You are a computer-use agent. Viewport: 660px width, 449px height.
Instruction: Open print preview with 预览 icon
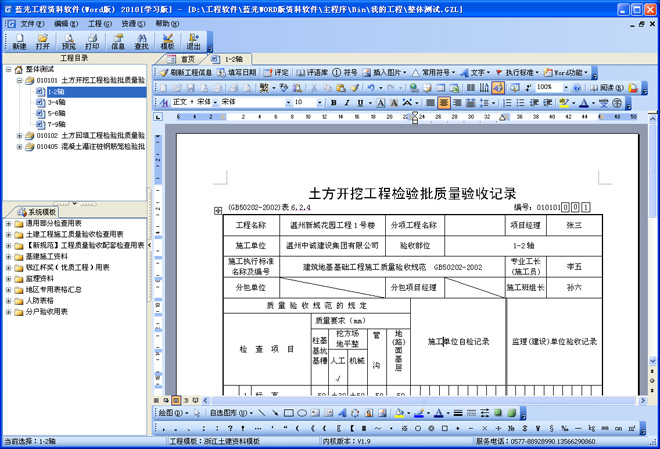(69, 42)
